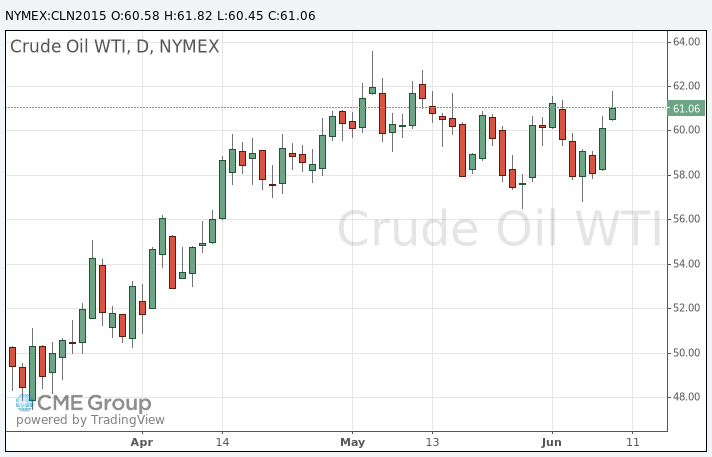Open the 'powered by TradingView' link
This screenshot has width=712, height=457.
[x=89, y=420]
